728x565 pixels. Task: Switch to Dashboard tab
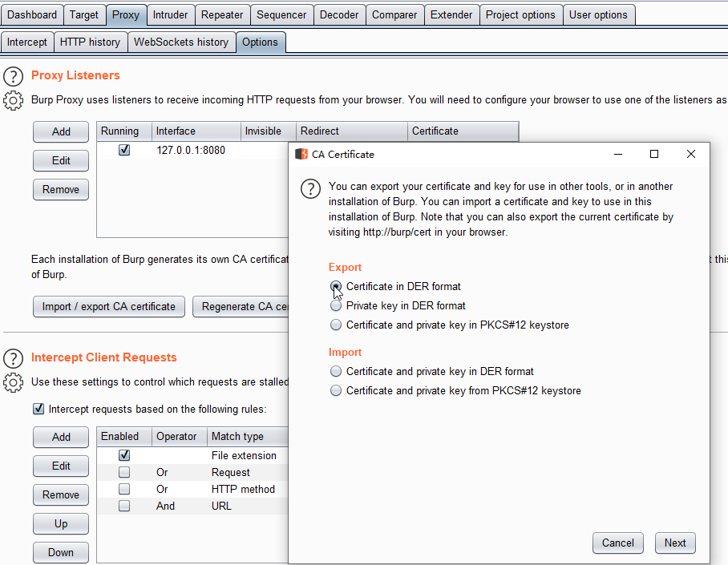click(31, 15)
